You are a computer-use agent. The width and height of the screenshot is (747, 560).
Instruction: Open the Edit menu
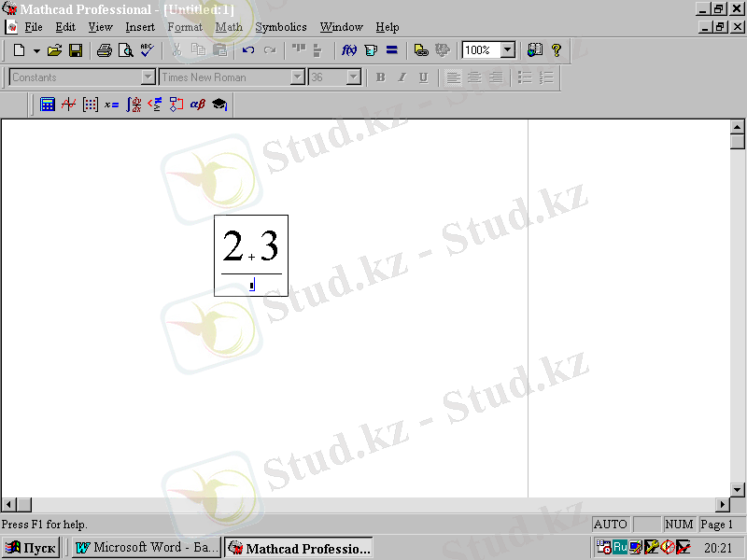pyautogui.click(x=65, y=27)
